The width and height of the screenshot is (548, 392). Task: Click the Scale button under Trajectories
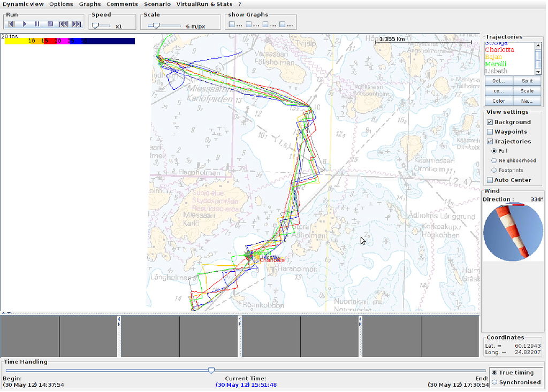pos(527,91)
